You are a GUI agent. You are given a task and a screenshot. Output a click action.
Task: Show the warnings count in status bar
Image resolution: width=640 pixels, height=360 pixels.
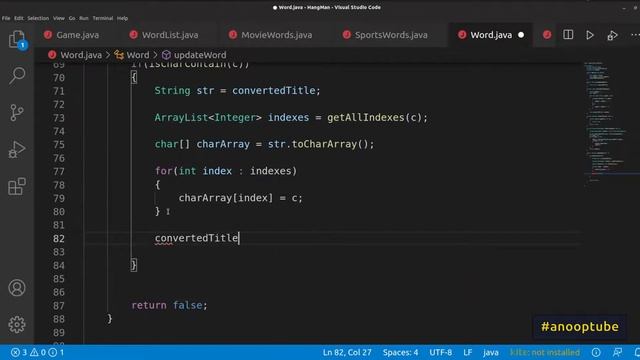38,352
